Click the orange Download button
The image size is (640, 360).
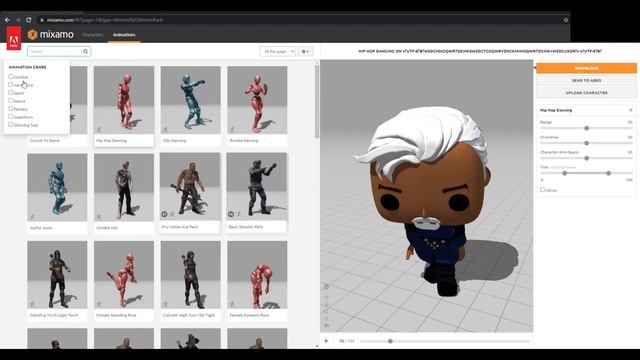coord(586,68)
